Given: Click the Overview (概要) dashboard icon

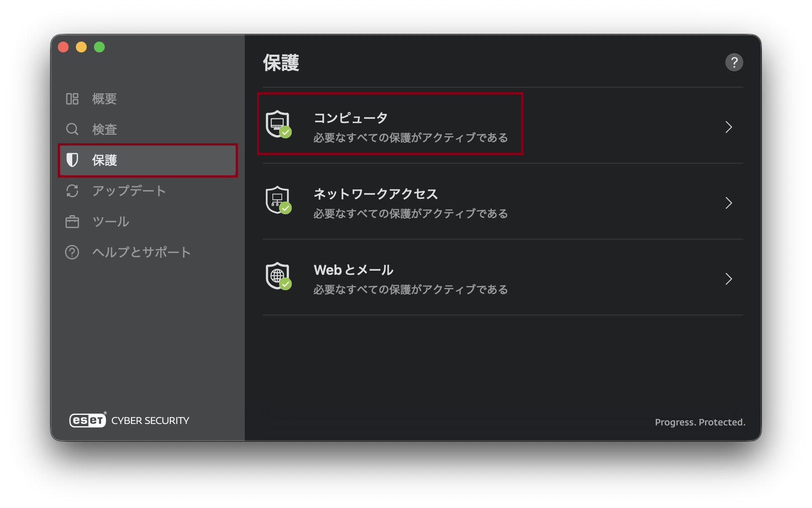Looking at the screenshot, I should pyautogui.click(x=72, y=99).
